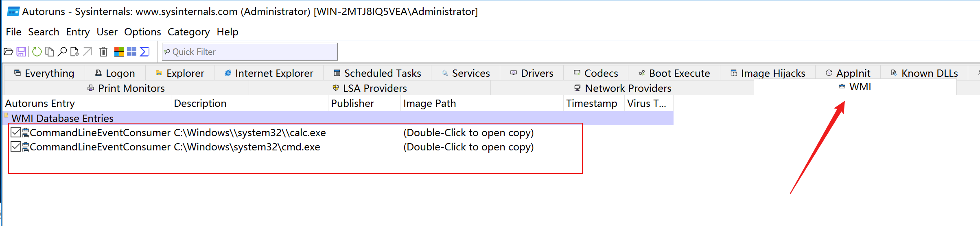Viewport: 980px width, 226px height.
Task: Click the Find magnifier toolbar icon
Action: [62, 52]
